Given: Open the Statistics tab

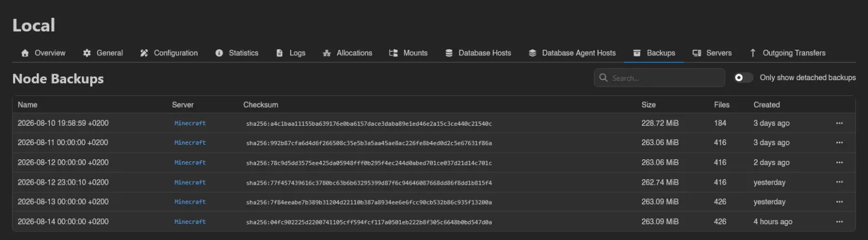Looking at the screenshot, I should (x=237, y=53).
